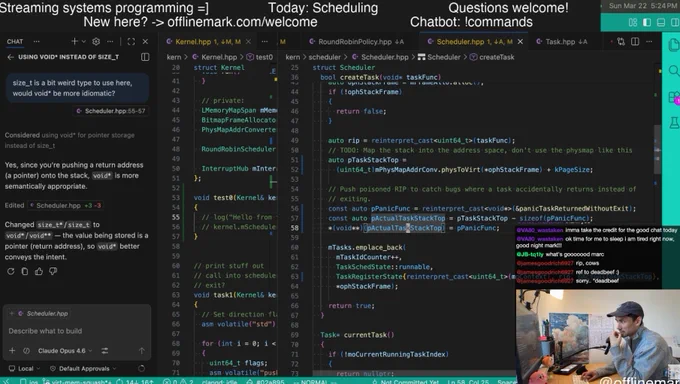The width and height of the screenshot is (680, 384).
Task: Open the Explorer files view
Action: pos(673,45)
